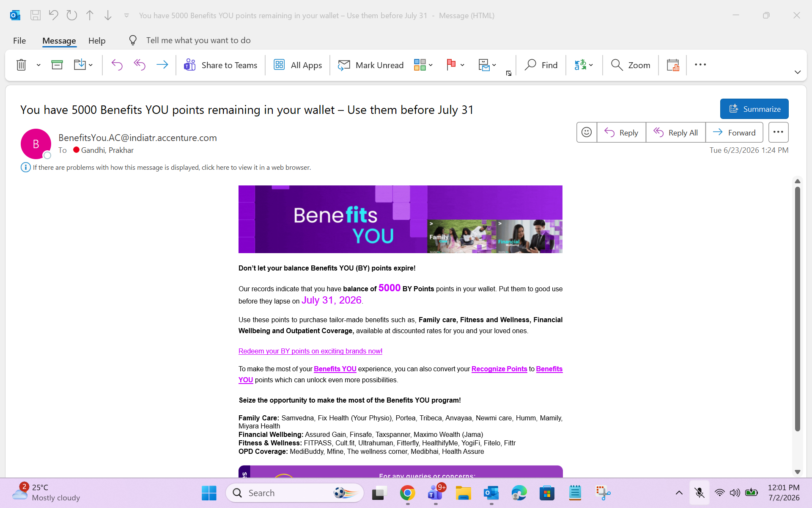Open the File menu
This screenshot has width=812, height=508.
coord(19,41)
